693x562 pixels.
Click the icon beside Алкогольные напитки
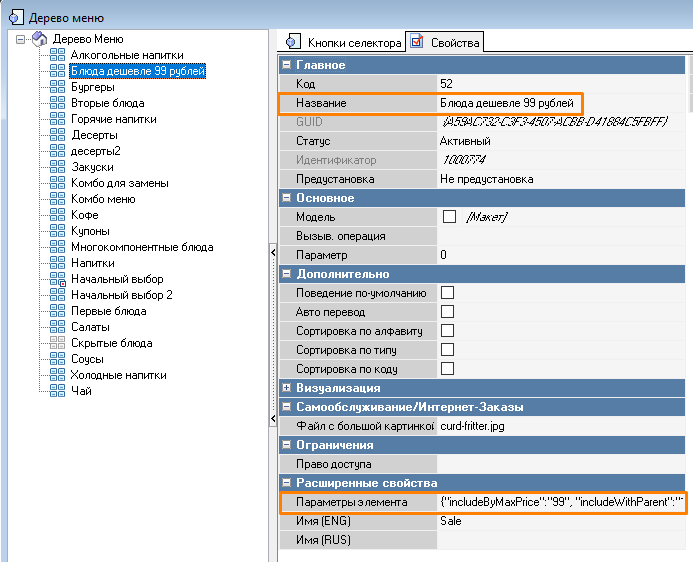pyautogui.click(x=57, y=55)
